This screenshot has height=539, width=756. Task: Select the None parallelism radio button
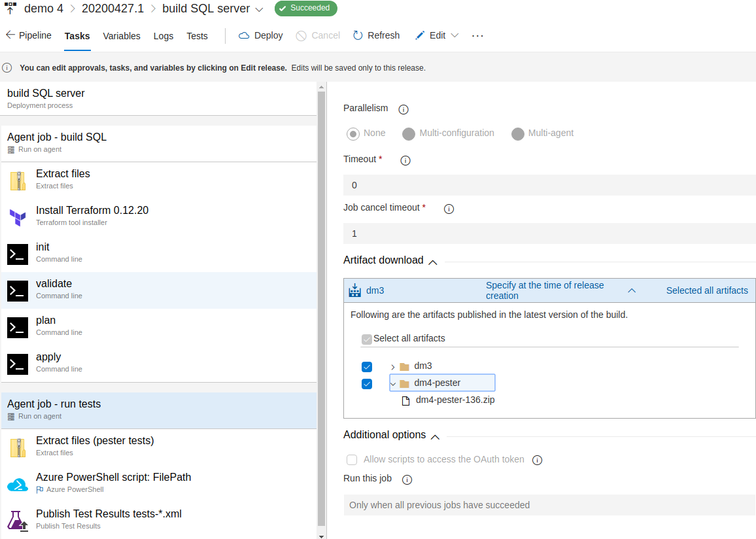tap(353, 133)
